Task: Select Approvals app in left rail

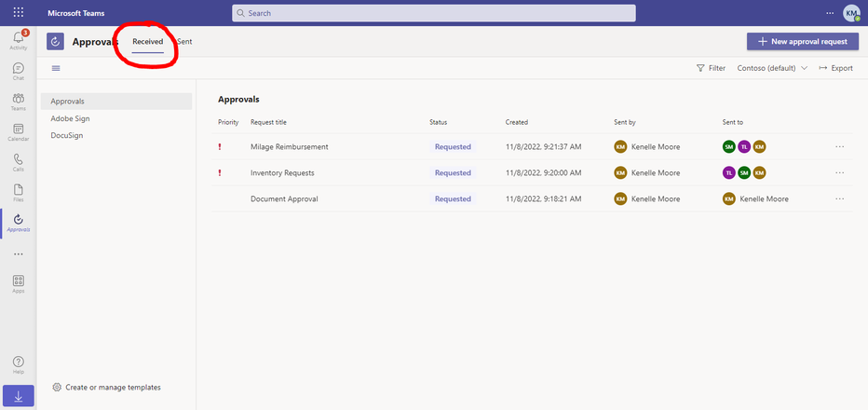Action: point(19,224)
